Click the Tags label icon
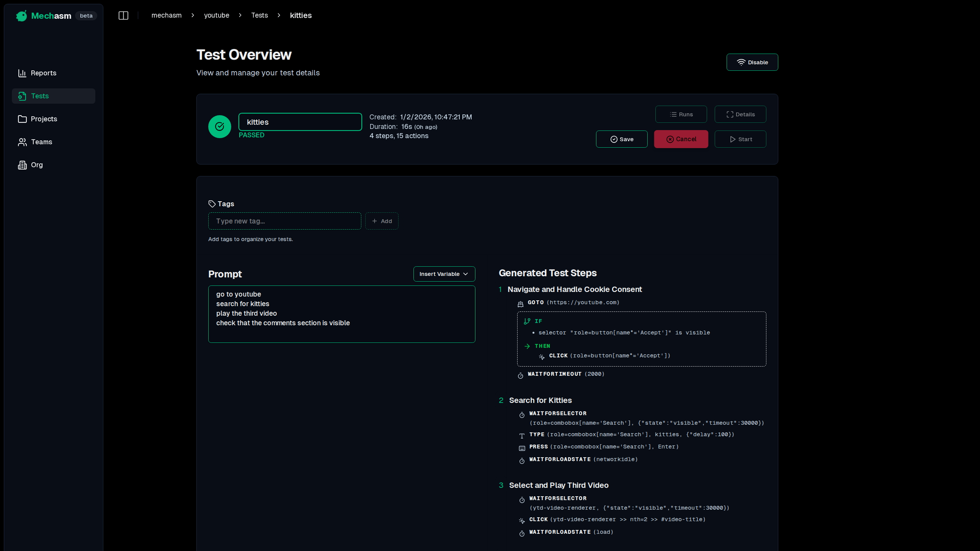The height and width of the screenshot is (551, 980). point(212,204)
